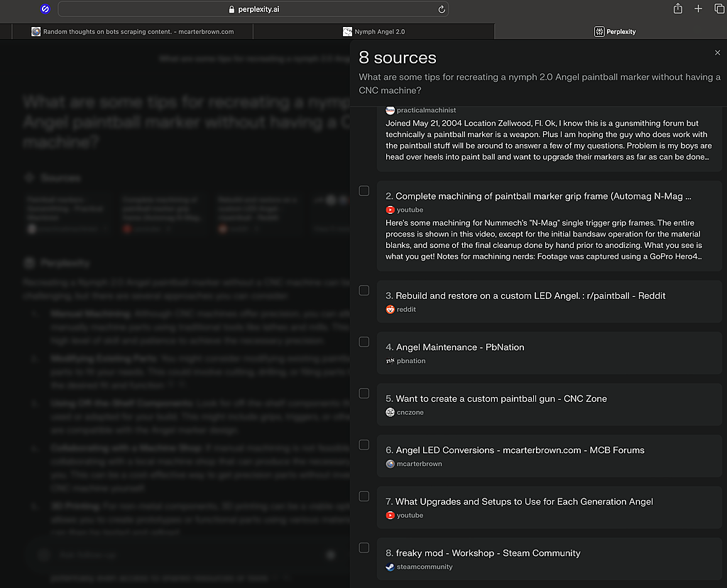Check the box for What Upgrades and Setups source

(x=364, y=496)
